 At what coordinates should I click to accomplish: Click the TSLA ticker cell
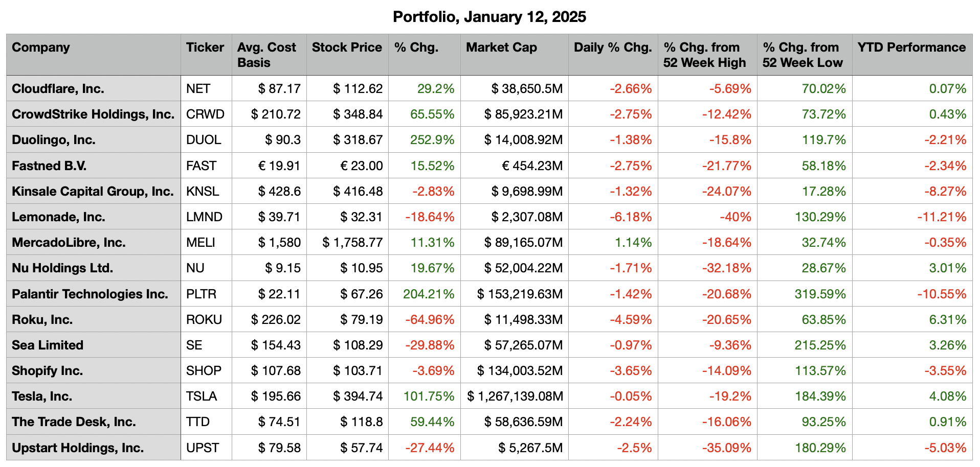[x=202, y=396]
